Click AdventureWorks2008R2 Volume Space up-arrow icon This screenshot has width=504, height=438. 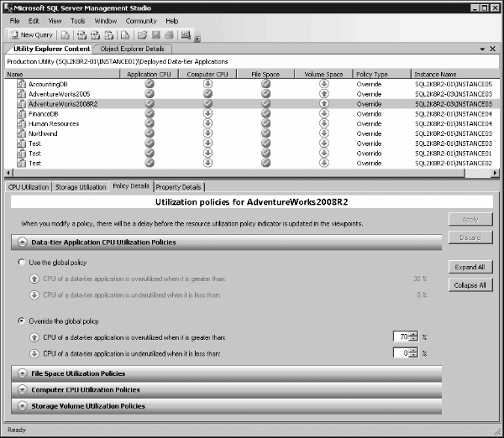tap(324, 104)
